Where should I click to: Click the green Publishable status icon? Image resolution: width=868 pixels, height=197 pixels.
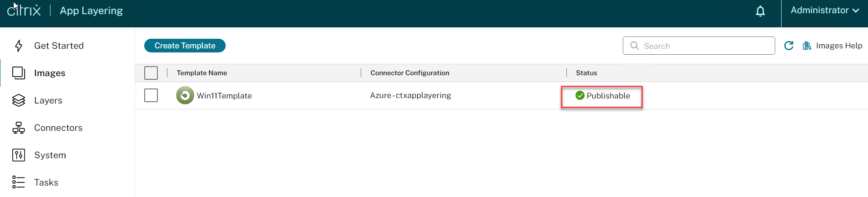pos(580,95)
